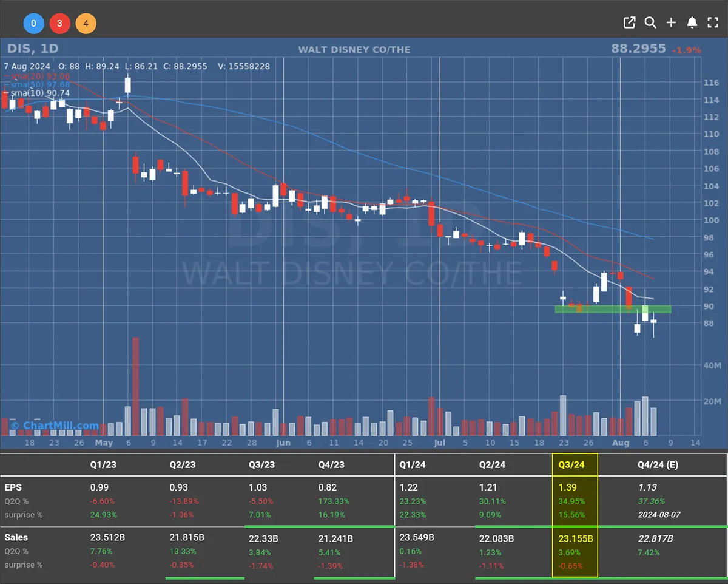Click the blue badge showing 0
This screenshot has height=584, width=728.
[33, 24]
